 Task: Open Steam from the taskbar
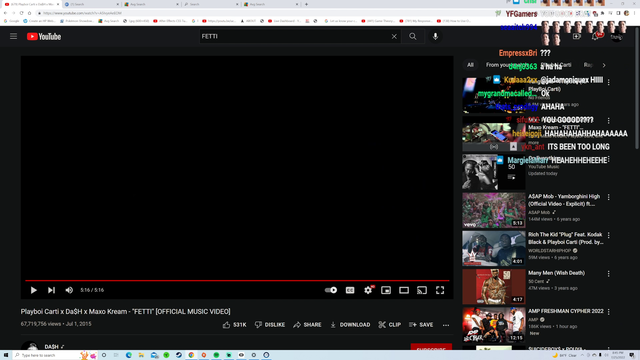coord(179,355)
